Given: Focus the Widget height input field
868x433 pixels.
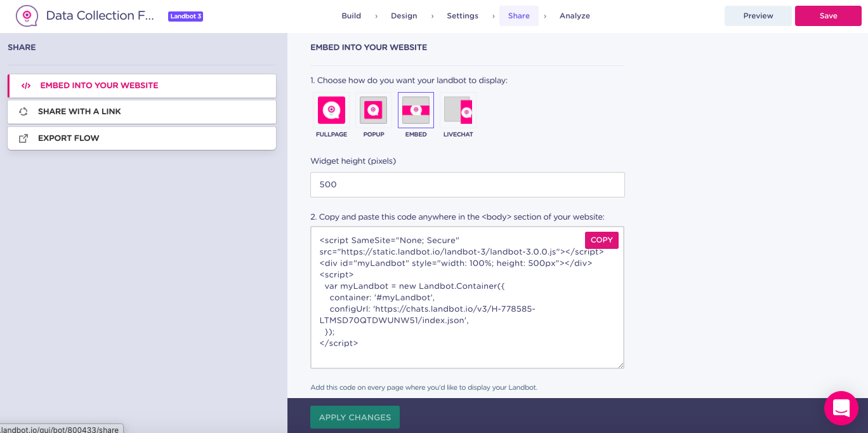Looking at the screenshot, I should point(468,185).
